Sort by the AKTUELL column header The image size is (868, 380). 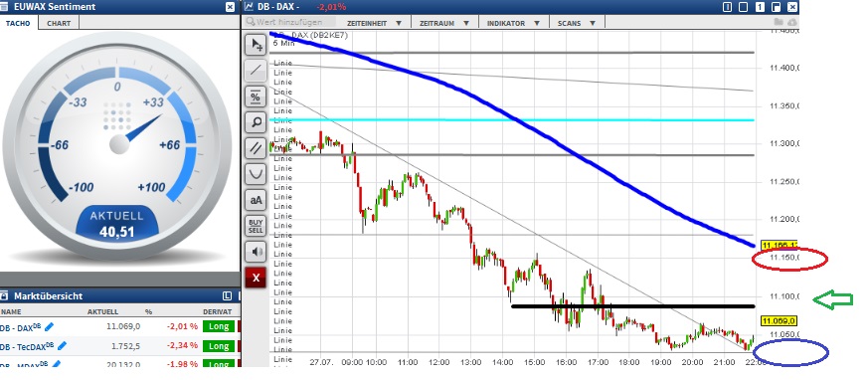tap(103, 312)
